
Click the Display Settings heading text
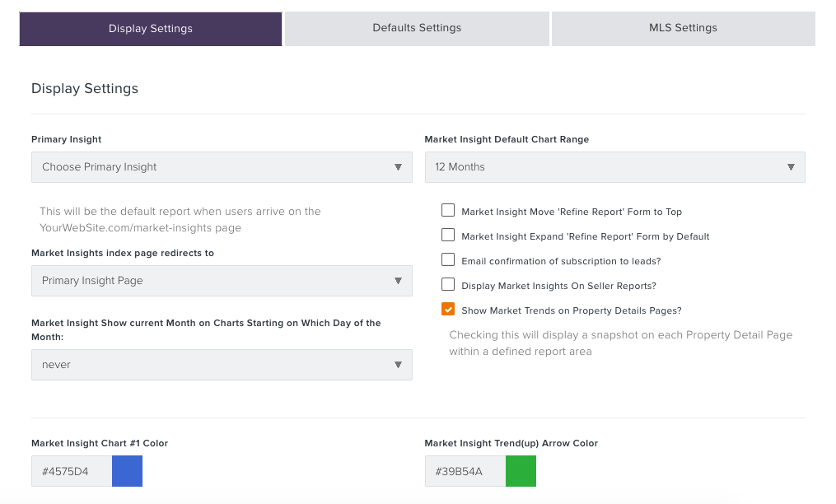pos(85,89)
